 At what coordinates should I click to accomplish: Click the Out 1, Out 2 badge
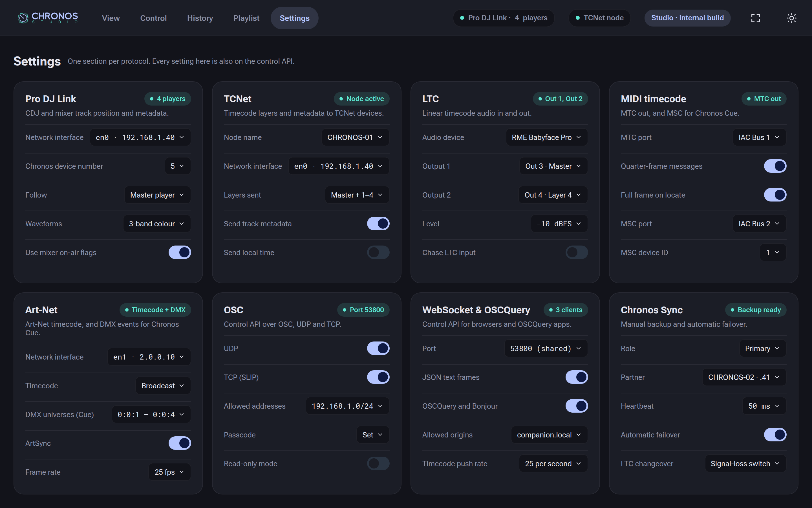point(560,99)
